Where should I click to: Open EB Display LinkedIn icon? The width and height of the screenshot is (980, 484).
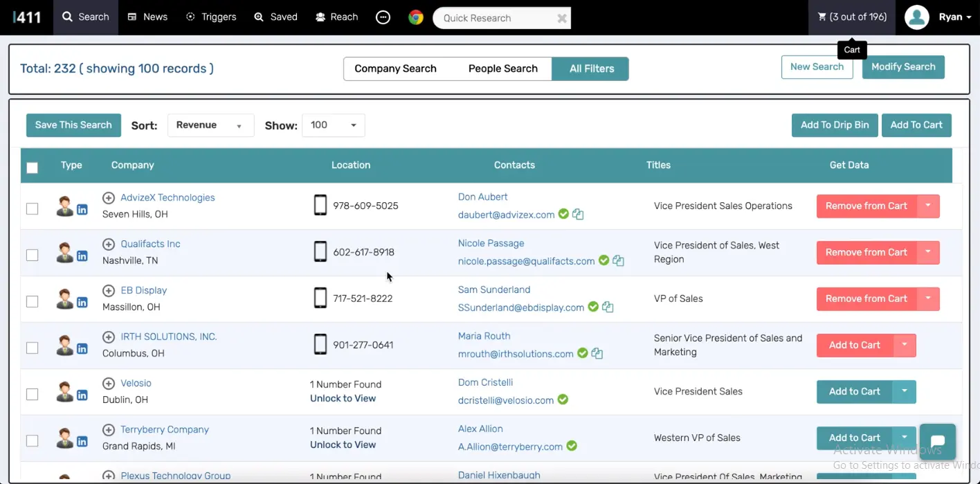point(82,302)
